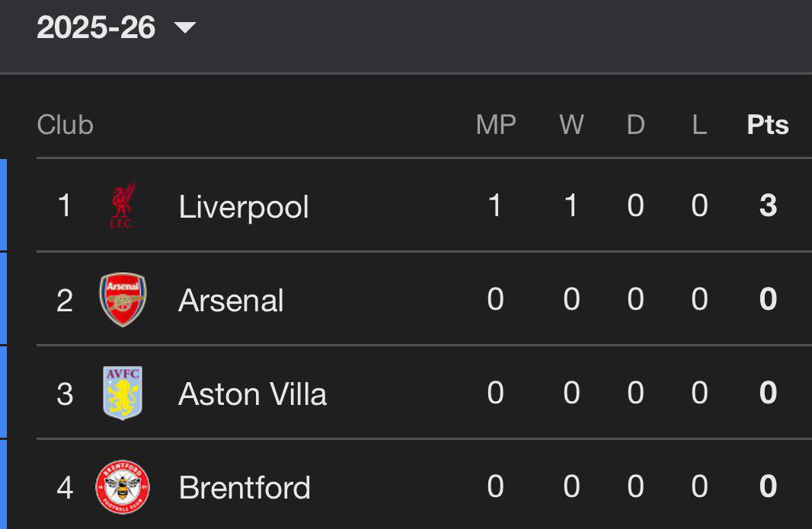The image size is (812, 529).
Task: Click the Liverpool club crest icon
Action: (x=122, y=206)
